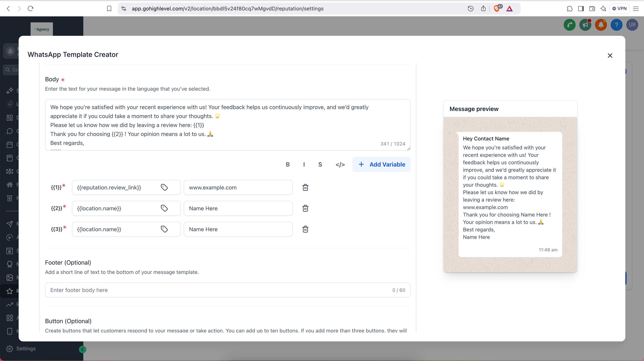Image resolution: width=644 pixels, height=361 pixels.
Task: Insert code formatting with the </> button
Action: click(x=340, y=164)
